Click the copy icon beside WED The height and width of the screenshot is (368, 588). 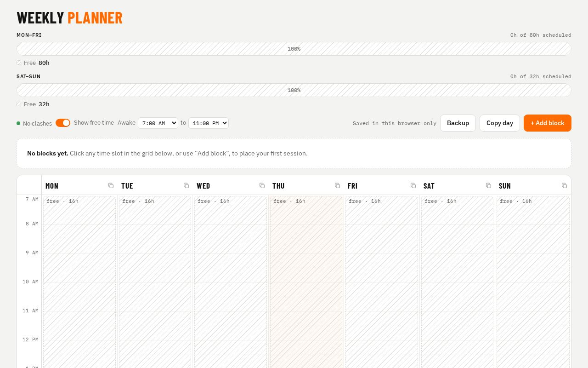(262, 185)
